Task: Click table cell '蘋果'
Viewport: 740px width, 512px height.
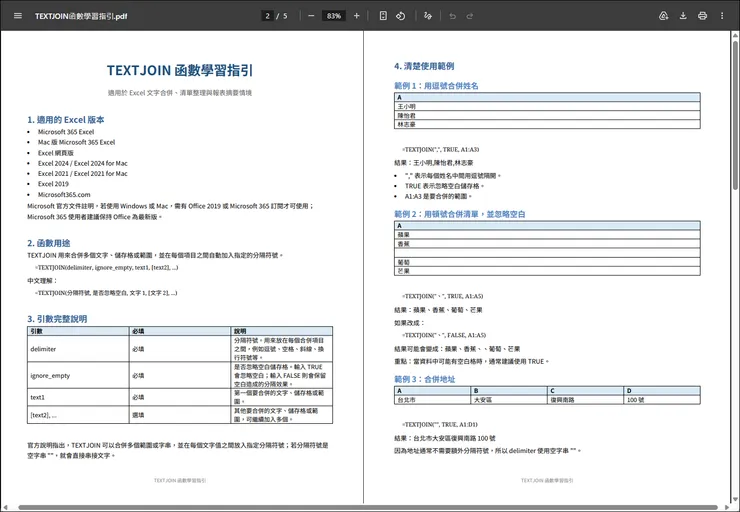Action: [547, 235]
